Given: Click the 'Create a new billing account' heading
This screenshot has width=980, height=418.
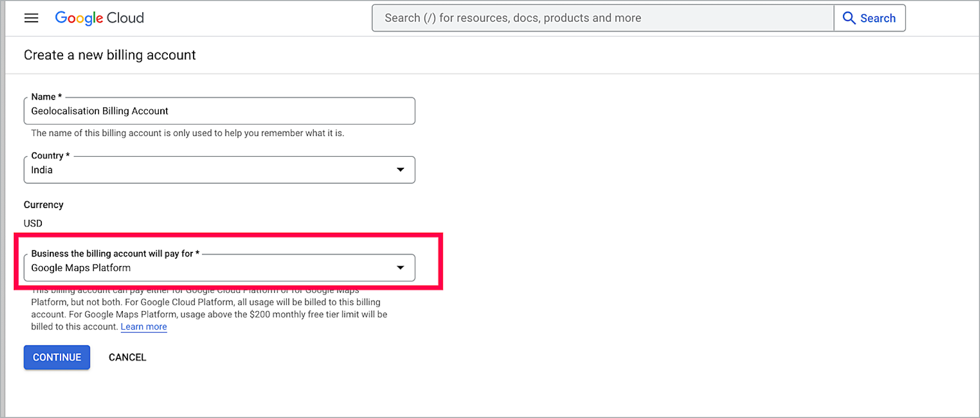Looking at the screenshot, I should [110, 55].
